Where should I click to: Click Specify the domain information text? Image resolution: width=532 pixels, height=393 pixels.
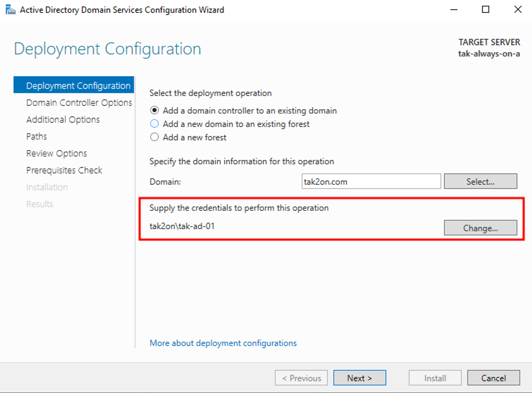[242, 162]
